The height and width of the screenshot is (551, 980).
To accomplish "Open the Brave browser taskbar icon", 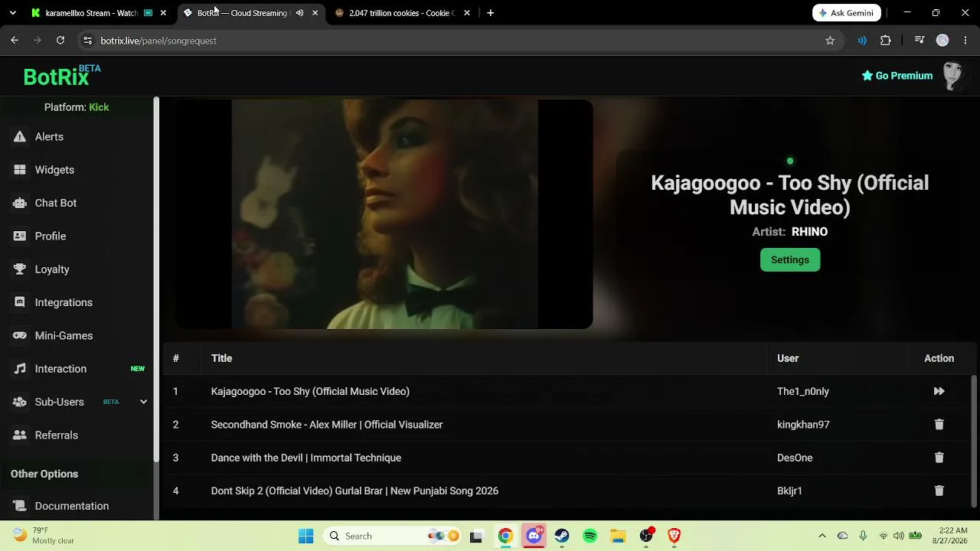I will 675,536.
